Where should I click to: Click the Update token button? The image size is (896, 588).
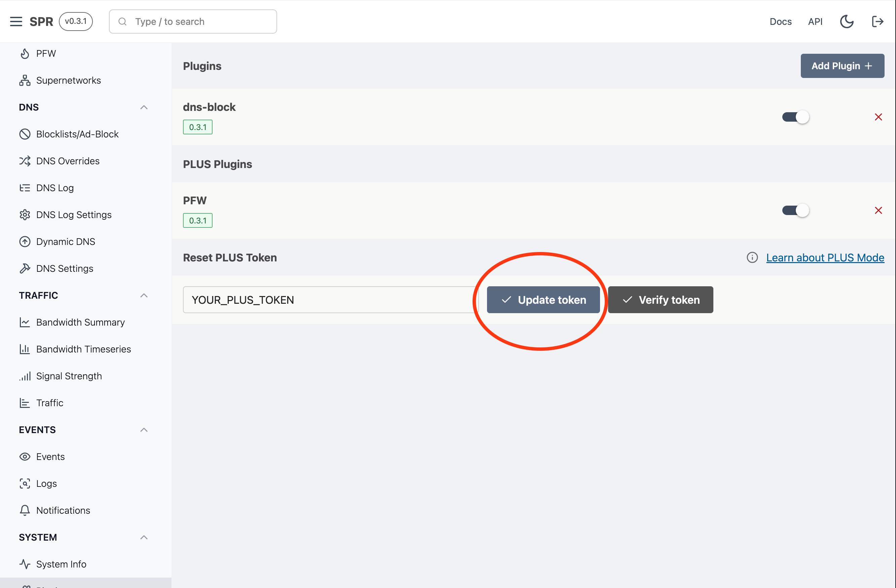[544, 299]
